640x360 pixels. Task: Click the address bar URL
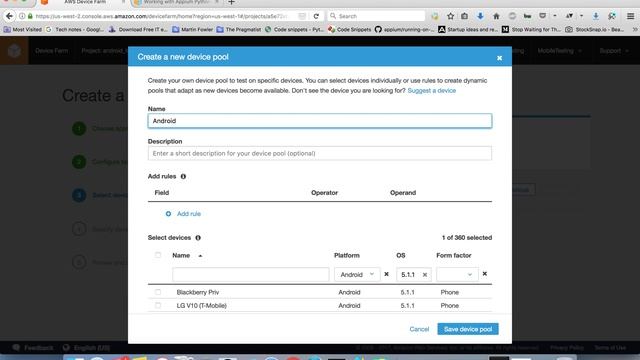coord(161,16)
